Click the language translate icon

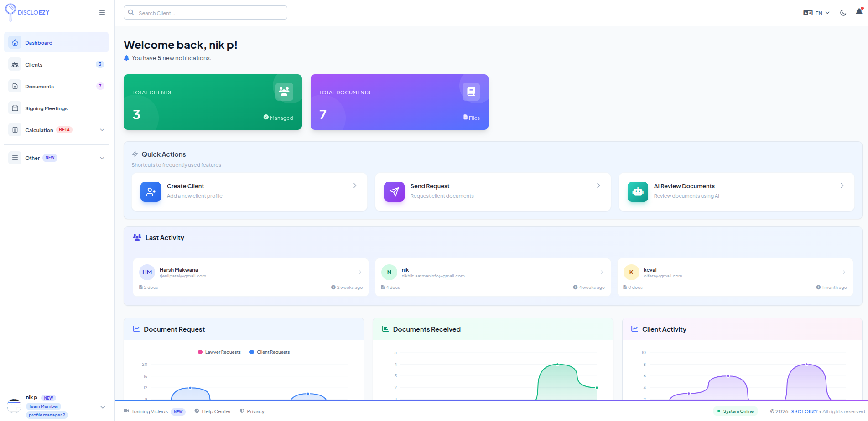pyautogui.click(x=807, y=12)
